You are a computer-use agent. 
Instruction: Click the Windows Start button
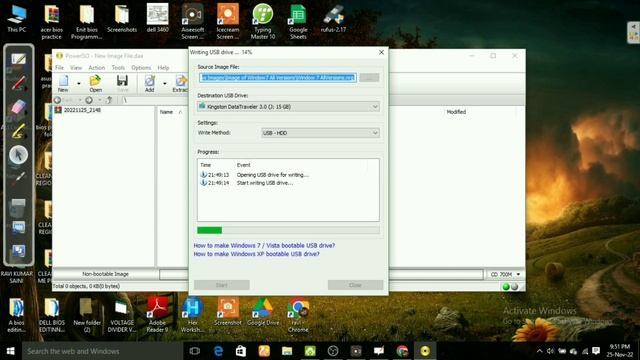tap(11, 351)
